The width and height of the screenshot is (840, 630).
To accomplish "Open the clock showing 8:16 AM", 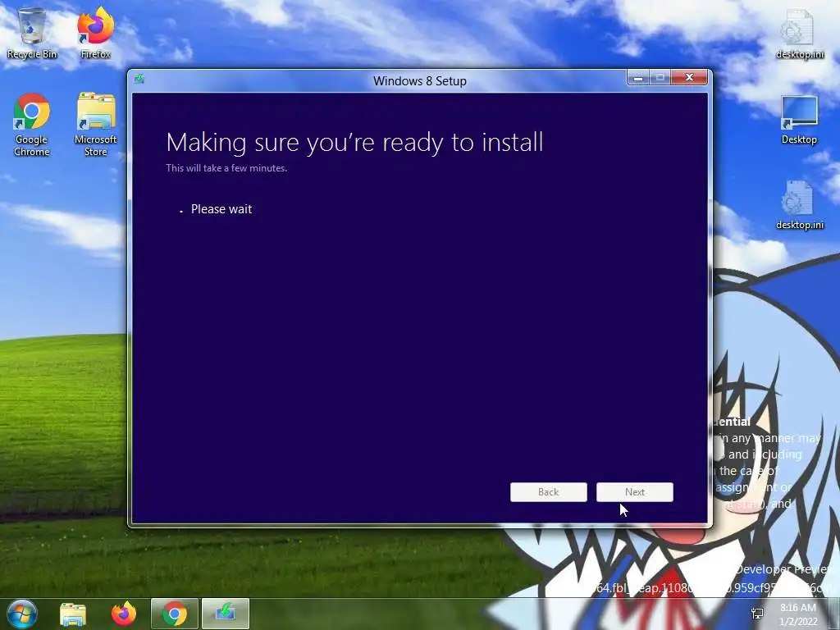I will [798, 614].
